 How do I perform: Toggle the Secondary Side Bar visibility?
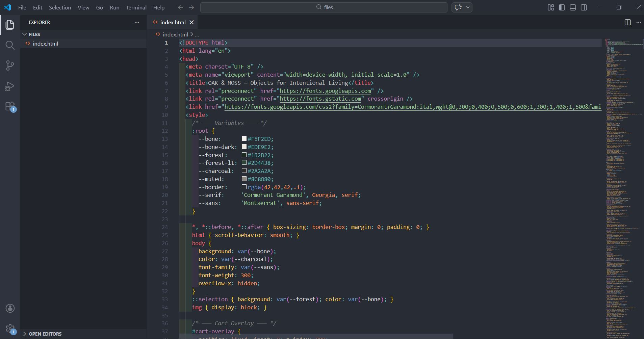pyautogui.click(x=584, y=7)
